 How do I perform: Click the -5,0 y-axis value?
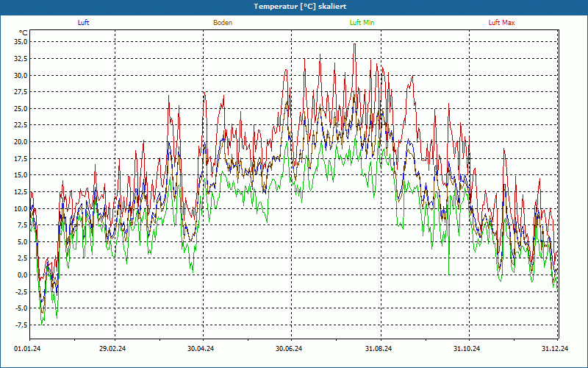(21, 308)
